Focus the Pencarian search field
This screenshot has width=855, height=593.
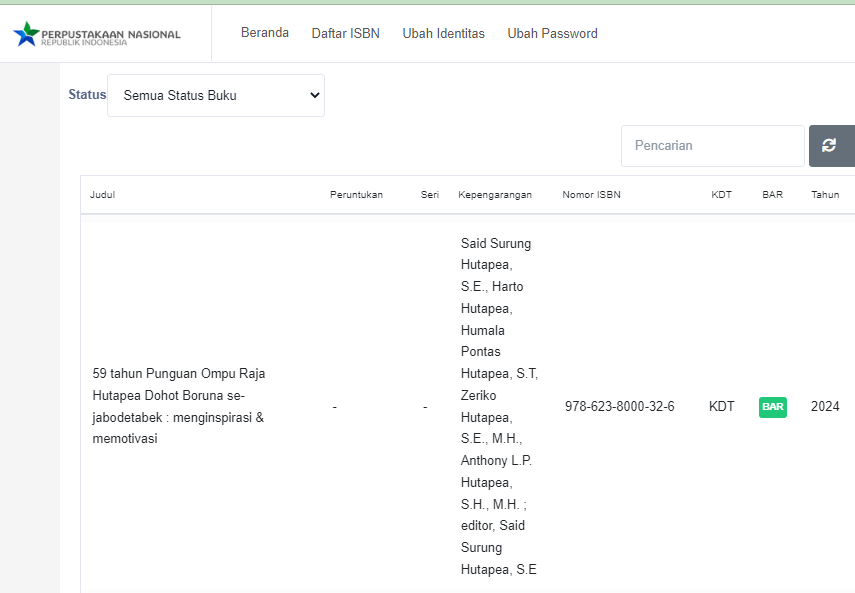click(x=712, y=146)
